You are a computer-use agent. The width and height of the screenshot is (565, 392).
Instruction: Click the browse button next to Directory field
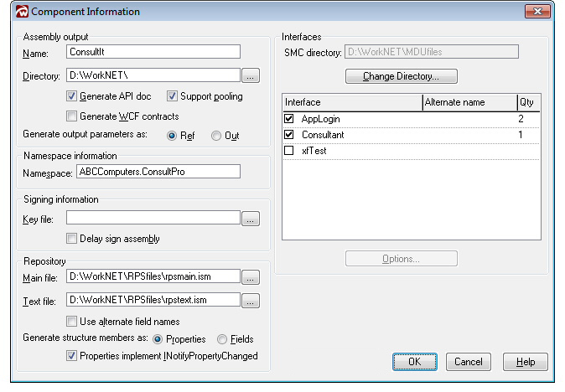tap(250, 76)
